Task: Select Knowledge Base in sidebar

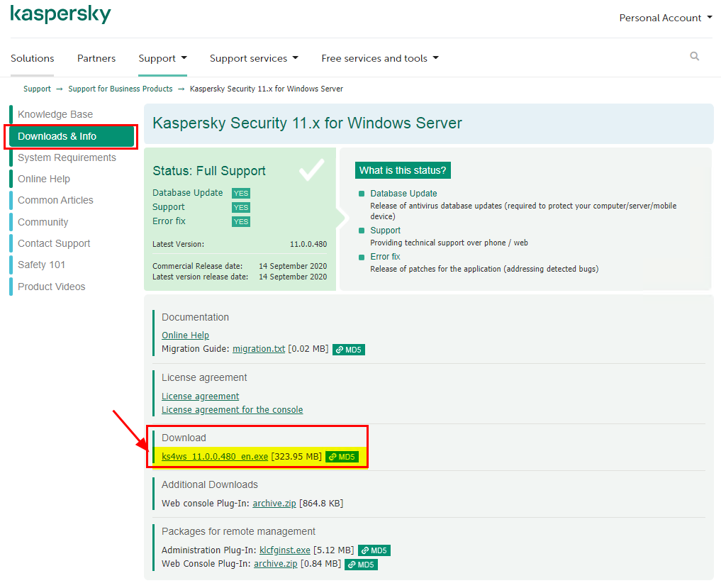Action: click(x=55, y=114)
